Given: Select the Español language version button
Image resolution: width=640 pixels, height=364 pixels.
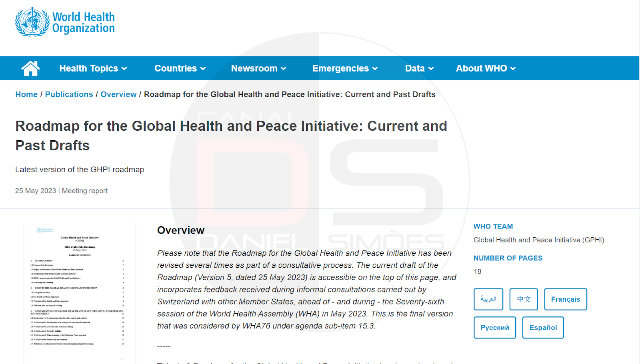Looking at the screenshot, I should point(543,328).
